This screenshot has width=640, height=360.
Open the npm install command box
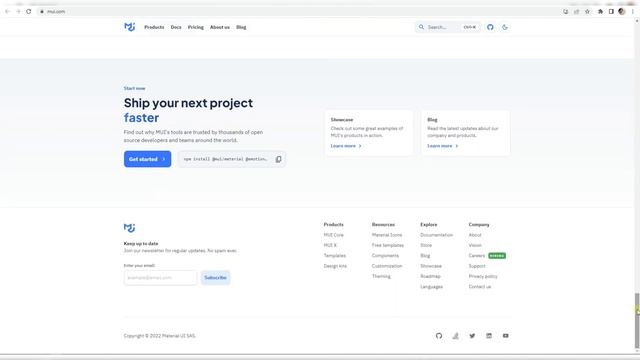point(232,159)
